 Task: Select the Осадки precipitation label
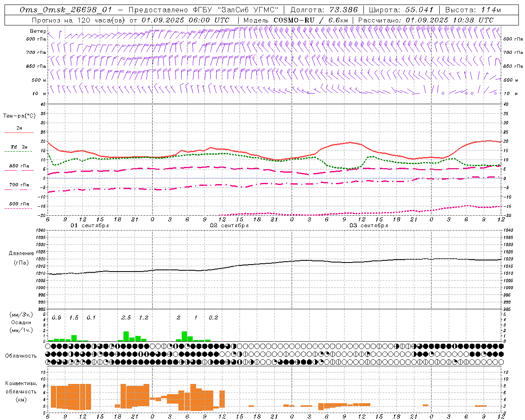pyautogui.click(x=21, y=322)
